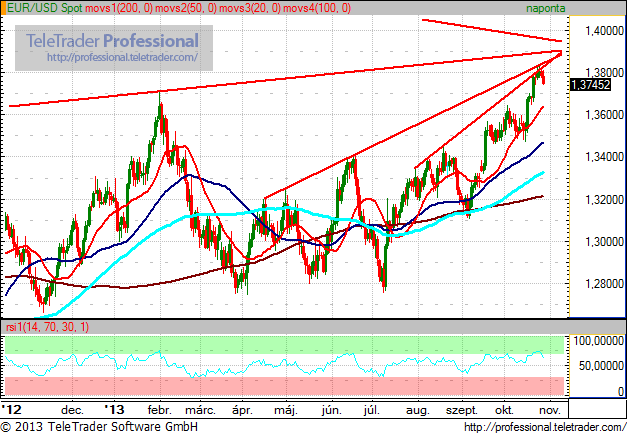Click the RSI 0 axis label
Screen dimensions: 627x436
621,391
